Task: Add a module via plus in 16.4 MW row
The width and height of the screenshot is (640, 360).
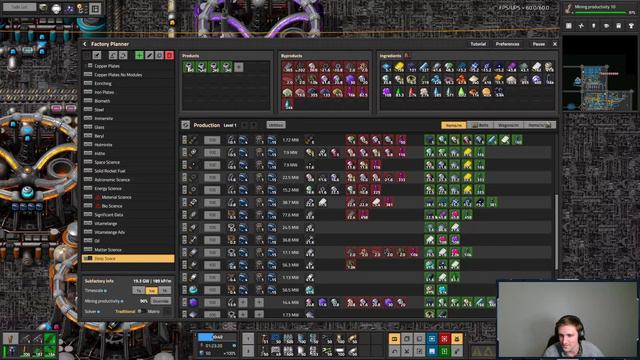Action: click(x=243, y=302)
